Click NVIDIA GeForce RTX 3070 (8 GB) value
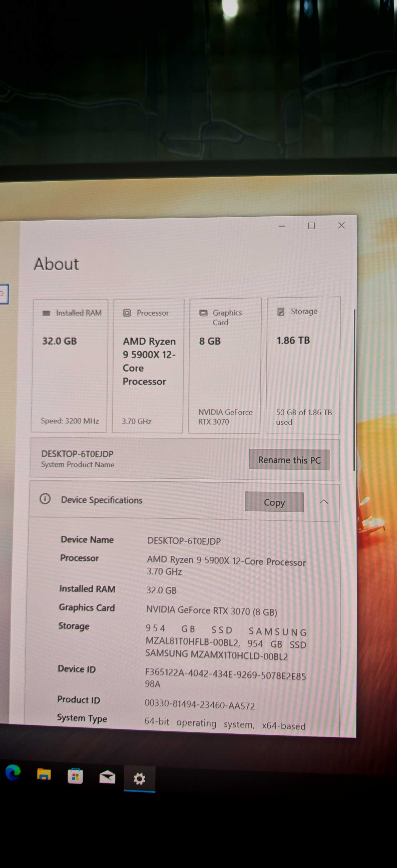The height and width of the screenshot is (868, 397). coord(211,611)
